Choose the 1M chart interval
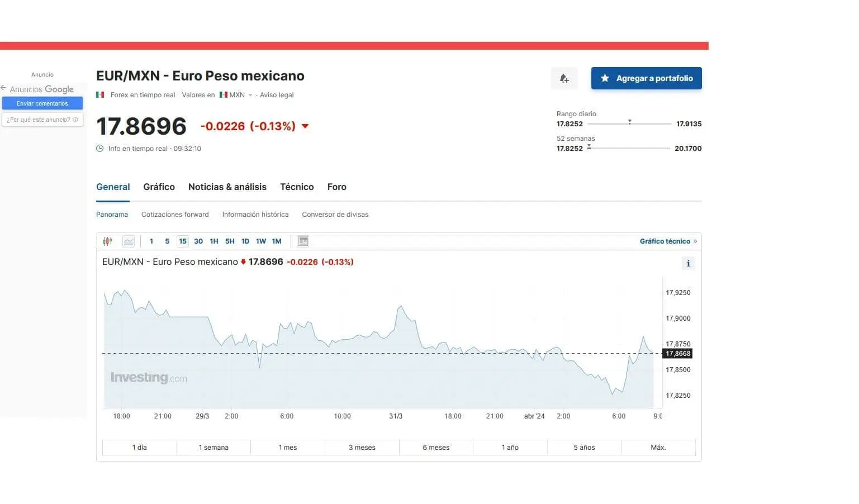This screenshot has height=504, width=859. (x=277, y=241)
